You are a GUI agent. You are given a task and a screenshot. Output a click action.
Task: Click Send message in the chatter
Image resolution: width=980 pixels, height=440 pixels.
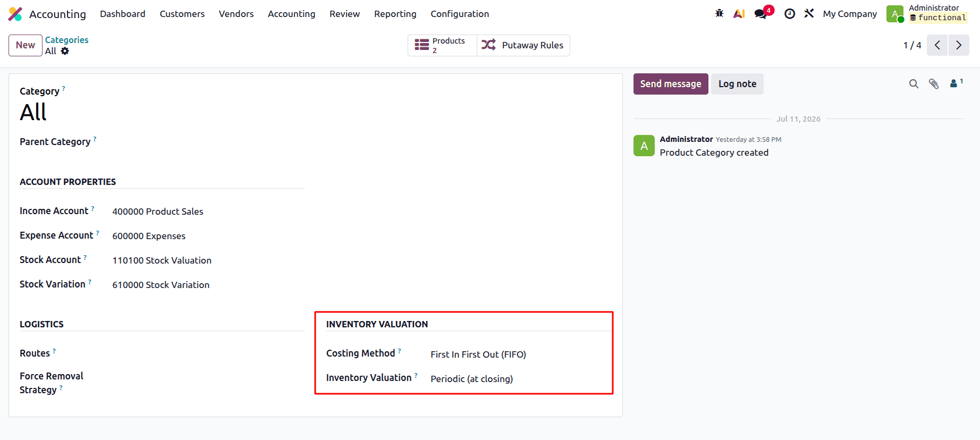point(671,84)
